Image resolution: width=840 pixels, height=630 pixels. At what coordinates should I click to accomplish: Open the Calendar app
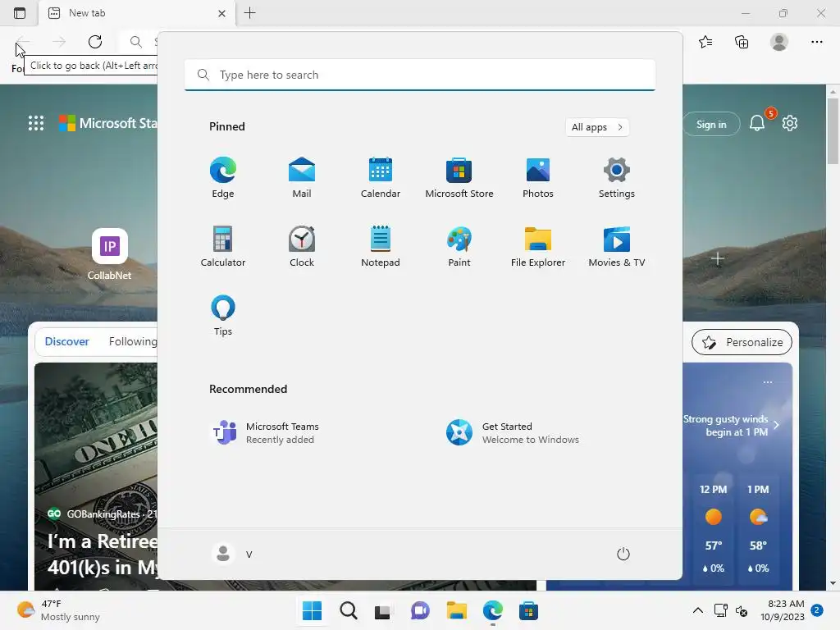(x=381, y=177)
